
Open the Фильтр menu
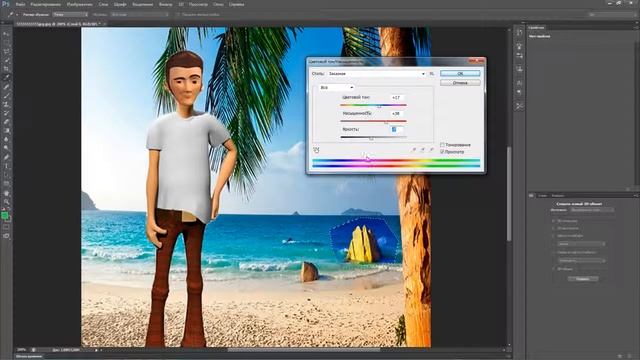(x=165, y=4)
